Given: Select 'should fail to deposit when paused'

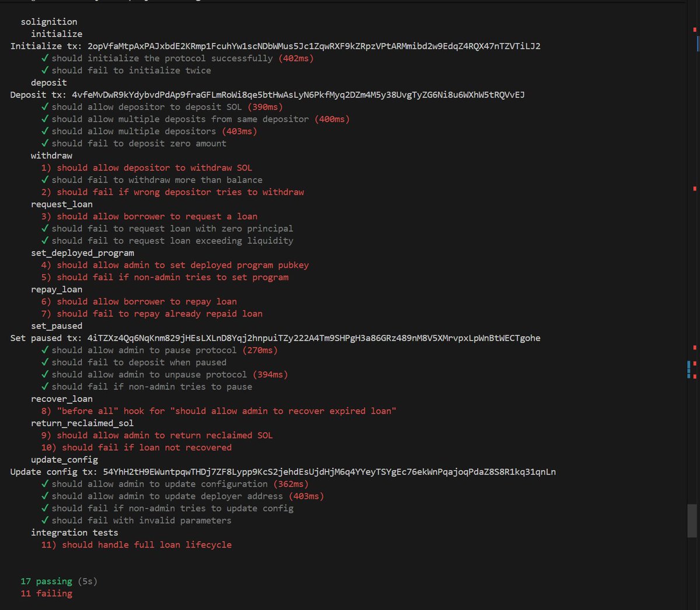Looking at the screenshot, I should tap(134, 363).
